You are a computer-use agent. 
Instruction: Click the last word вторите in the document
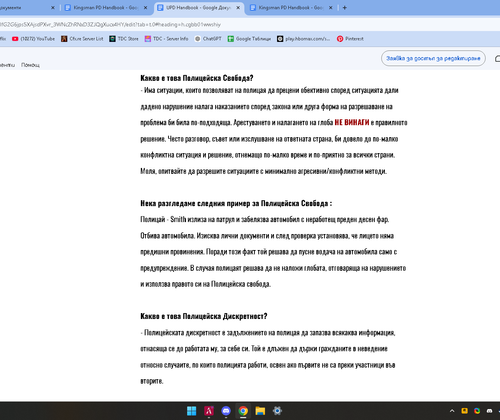coord(152,381)
